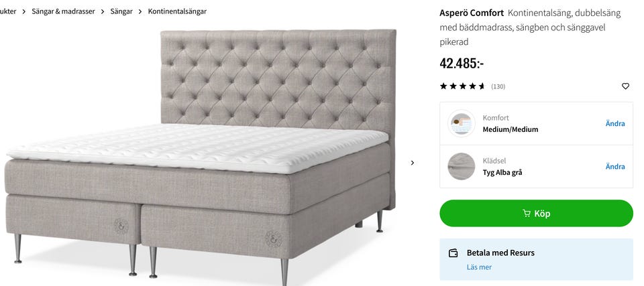644x286 pixels.
Task: Click the Komfort mattress thumbnail icon
Action: click(x=462, y=123)
